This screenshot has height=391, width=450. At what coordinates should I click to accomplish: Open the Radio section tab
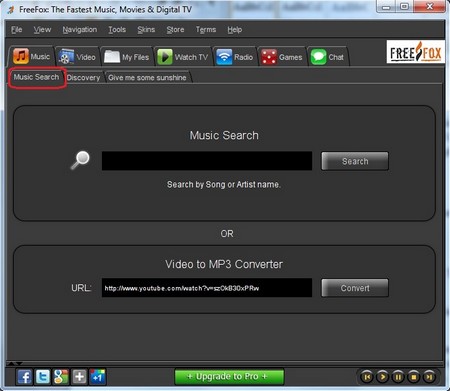[x=235, y=57]
